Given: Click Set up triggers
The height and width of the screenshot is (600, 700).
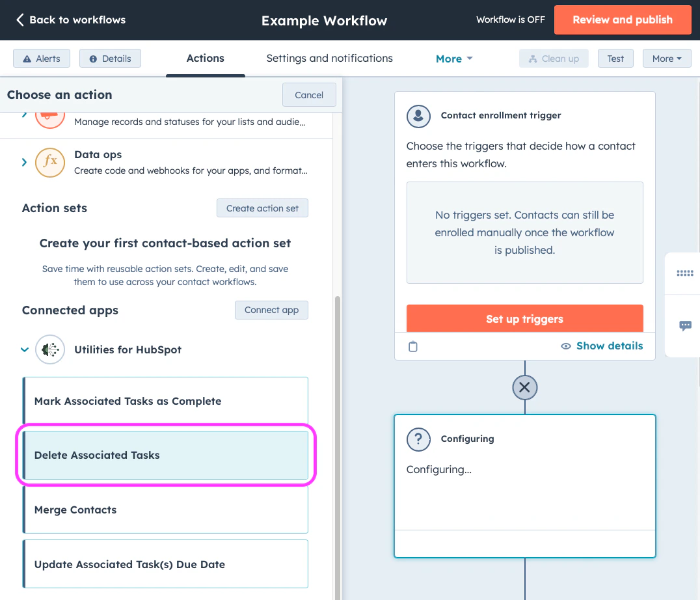Looking at the screenshot, I should (x=524, y=319).
